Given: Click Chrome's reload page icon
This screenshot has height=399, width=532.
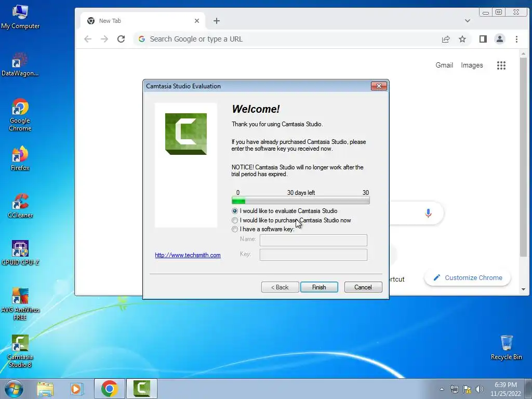Looking at the screenshot, I should 121,39.
